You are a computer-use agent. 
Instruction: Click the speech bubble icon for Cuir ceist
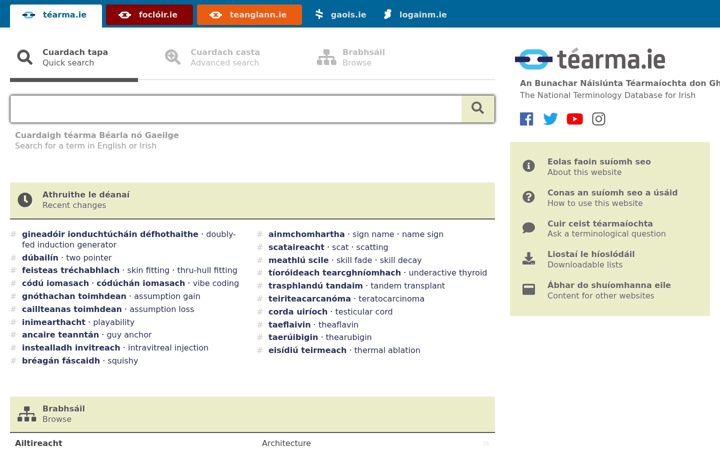(x=529, y=228)
